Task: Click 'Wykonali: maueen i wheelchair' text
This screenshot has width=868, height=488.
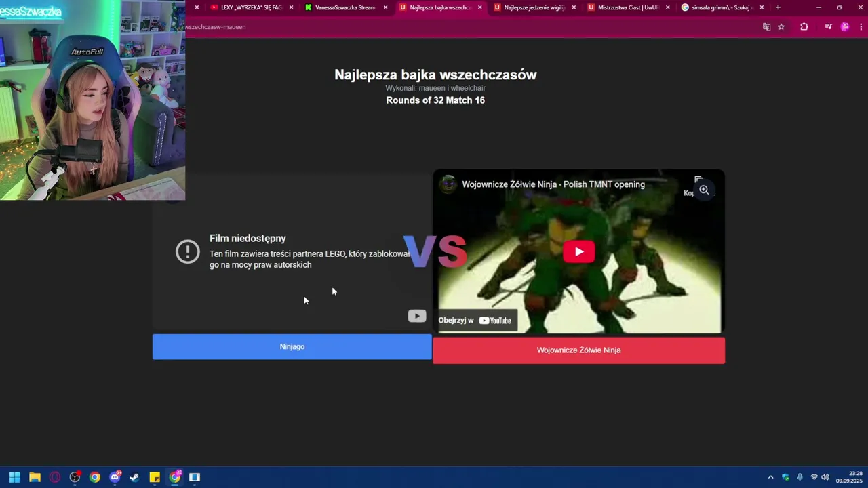Action: [x=435, y=88]
